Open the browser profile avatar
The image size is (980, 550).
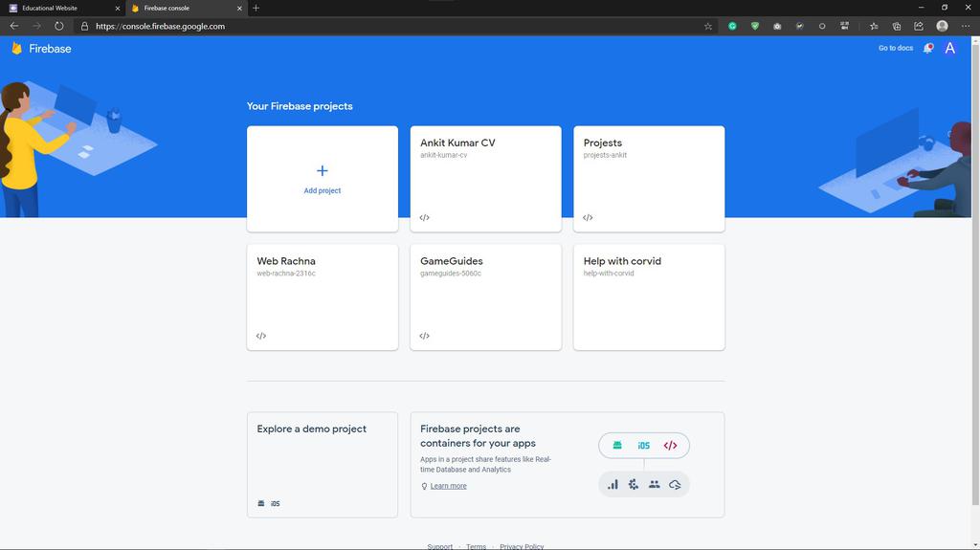[x=942, y=26]
